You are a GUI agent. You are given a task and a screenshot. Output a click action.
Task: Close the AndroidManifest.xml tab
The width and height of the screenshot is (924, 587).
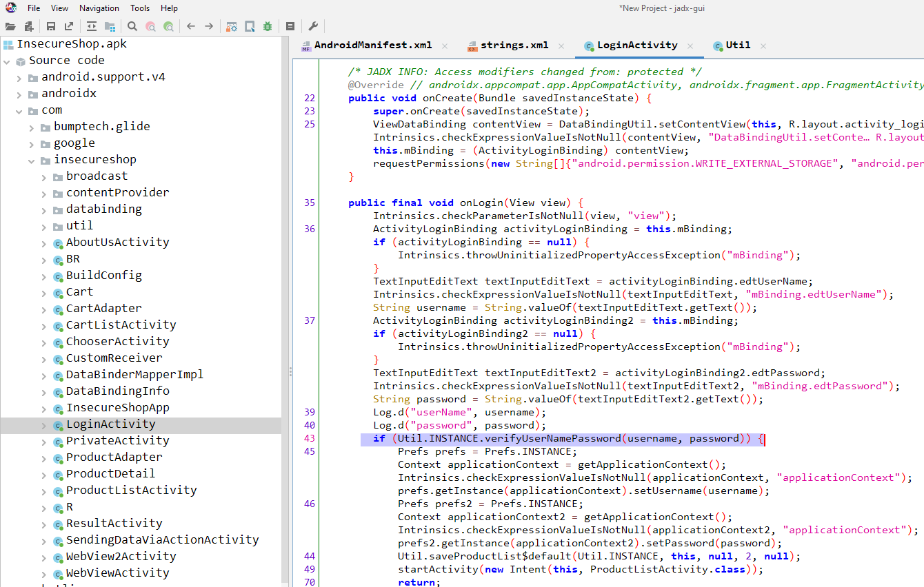(444, 45)
